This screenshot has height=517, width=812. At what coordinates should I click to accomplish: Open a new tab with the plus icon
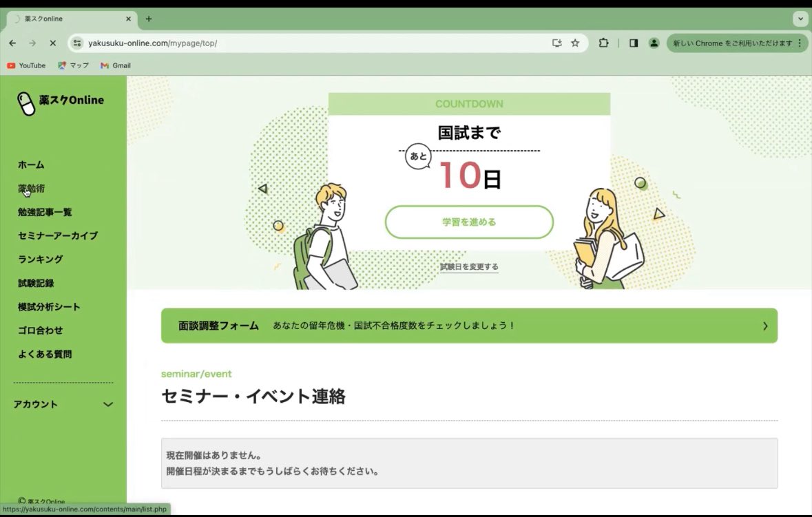click(149, 19)
